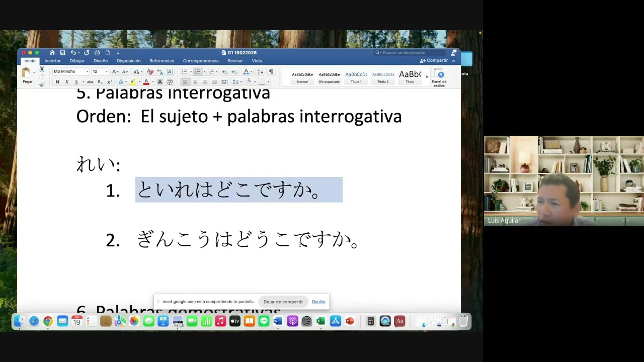Click Dejar de compartir in the sharing bar
The image size is (644, 362).
coord(283,302)
